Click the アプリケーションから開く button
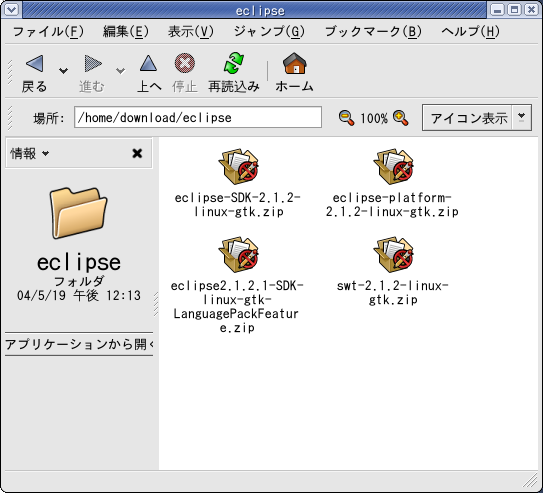 point(79,344)
